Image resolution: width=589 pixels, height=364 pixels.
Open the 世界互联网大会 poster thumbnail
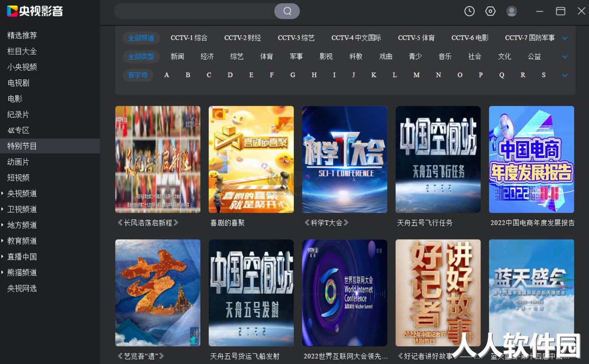point(345,293)
